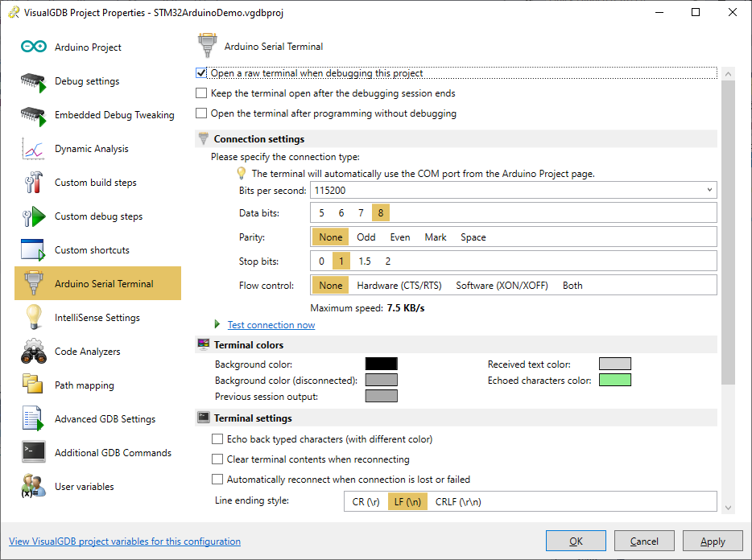Open the Debug settings page

pyautogui.click(x=98, y=81)
